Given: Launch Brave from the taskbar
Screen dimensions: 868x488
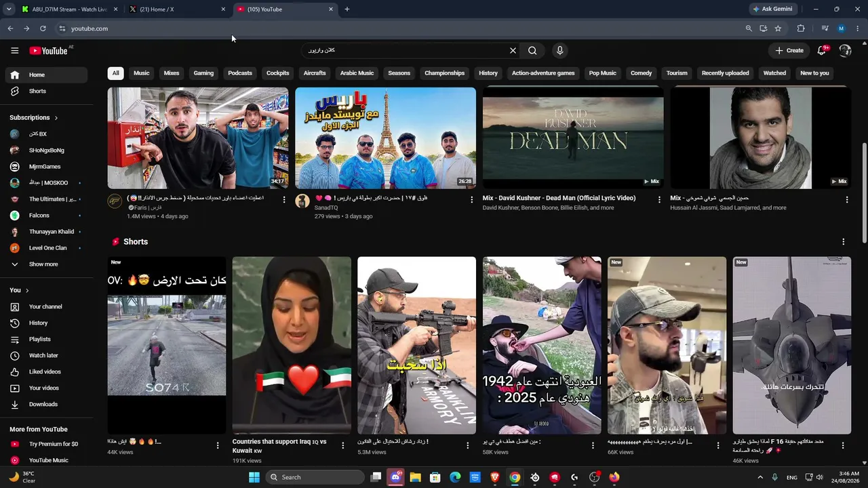Looking at the screenshot, I should [495, 477].
